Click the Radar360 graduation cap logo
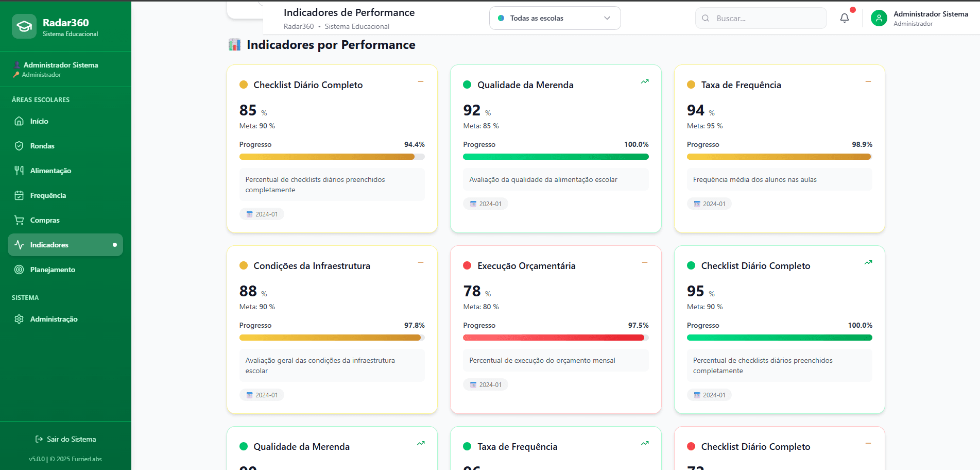The image size is (980, 470). 24,26
